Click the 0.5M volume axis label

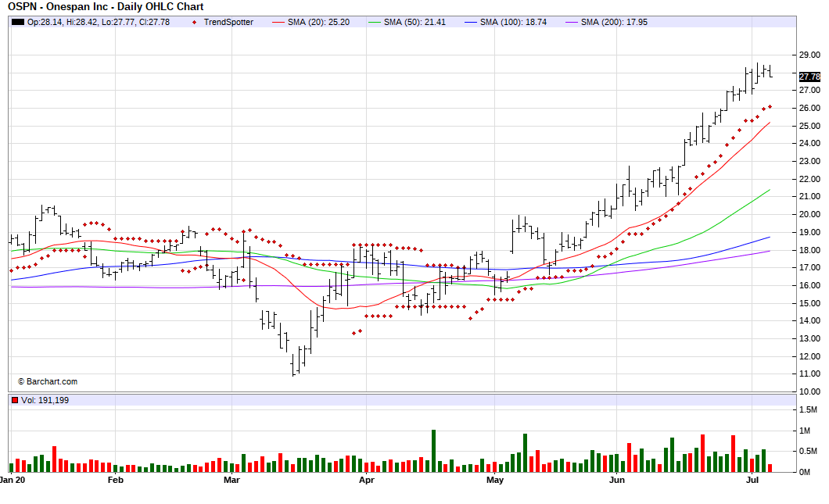click(x=808, y=451)
